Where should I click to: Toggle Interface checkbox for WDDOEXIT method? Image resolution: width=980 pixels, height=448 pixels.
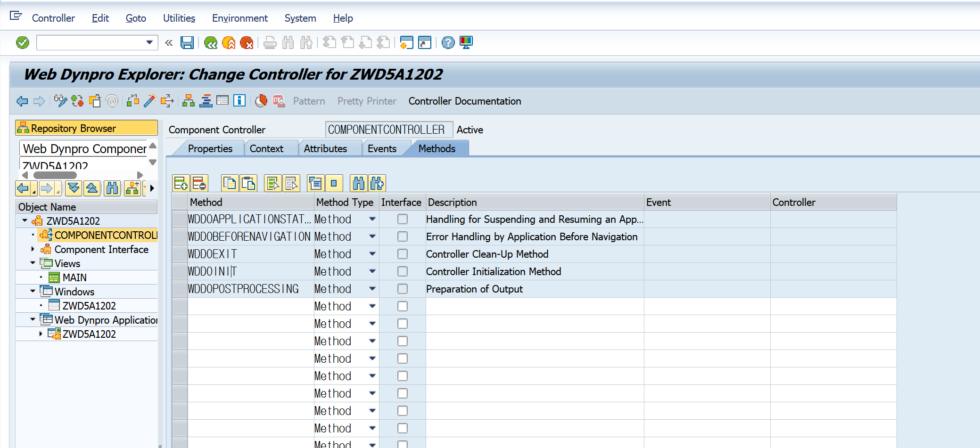pyautogui.click(x=402, y=254)
